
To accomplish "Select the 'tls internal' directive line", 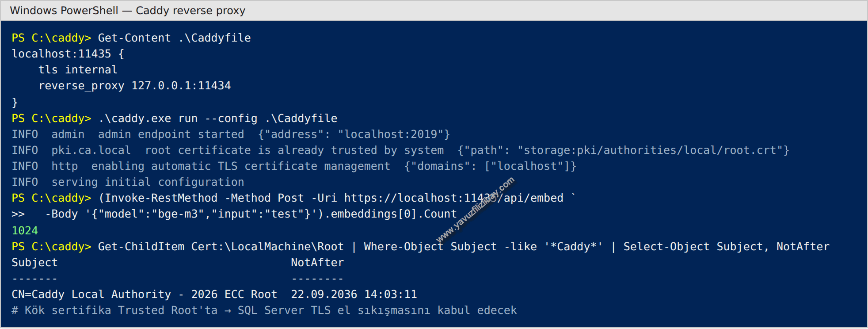I will click(78, 70).
